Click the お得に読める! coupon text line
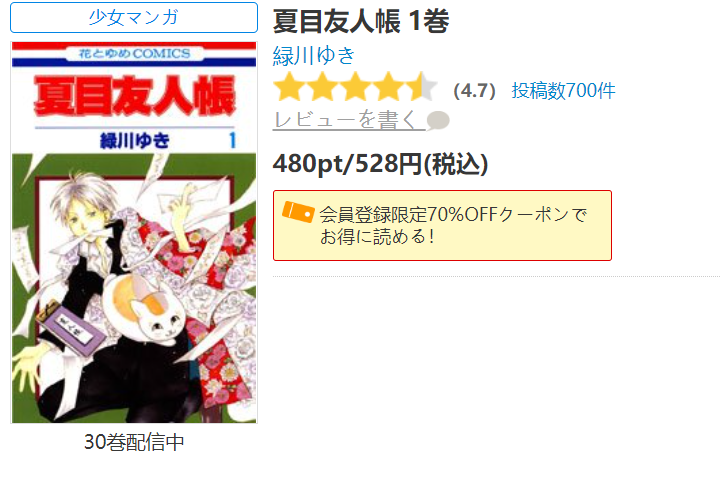 coord(377,237)
